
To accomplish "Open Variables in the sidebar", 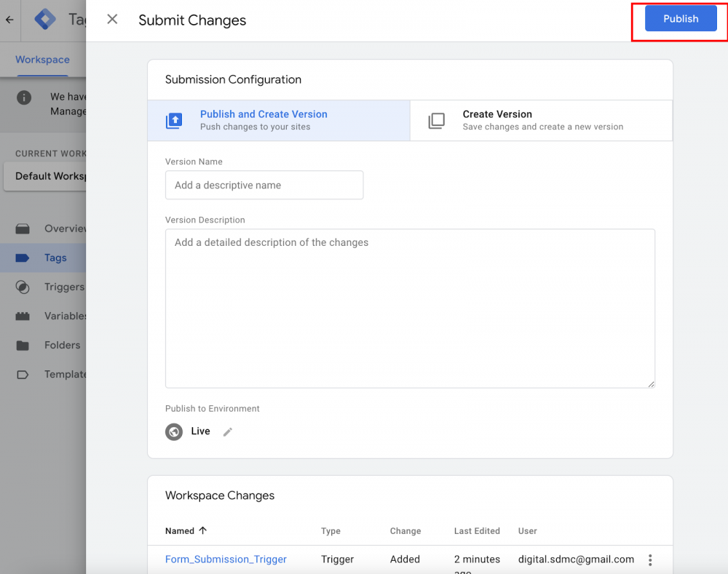I will [x=65, y=316].
